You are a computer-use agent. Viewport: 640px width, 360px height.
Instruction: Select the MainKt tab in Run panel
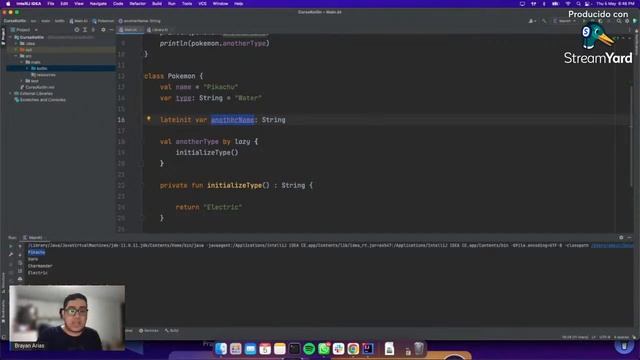click(x=34, y=238)
